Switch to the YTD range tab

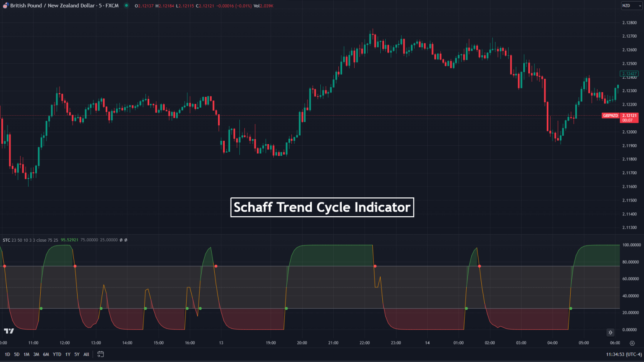[57, 354]
